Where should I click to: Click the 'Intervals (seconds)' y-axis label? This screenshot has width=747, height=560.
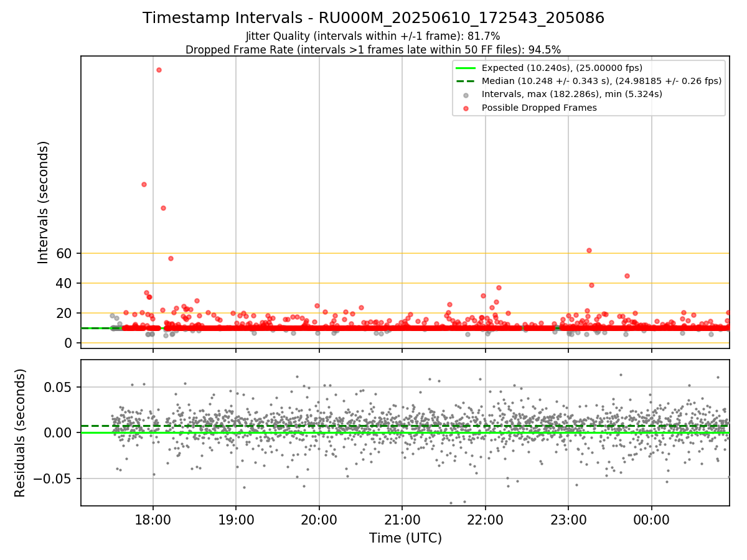coord(44,202)
